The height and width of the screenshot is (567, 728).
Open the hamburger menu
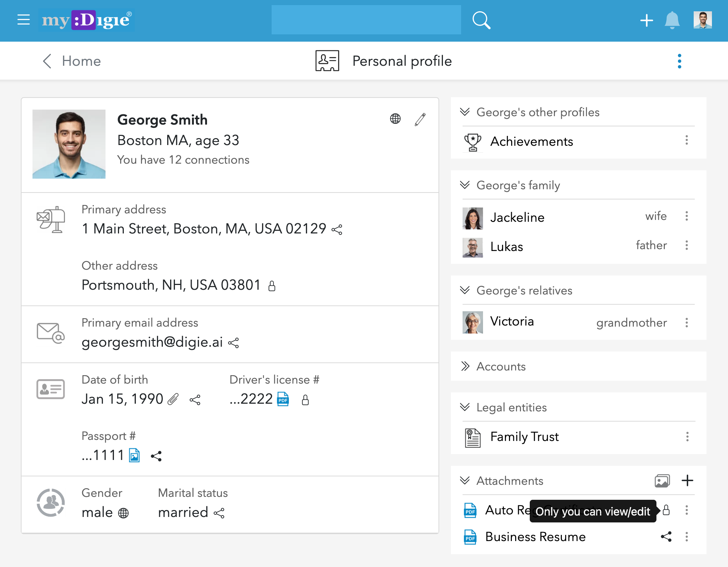(24, 20)
